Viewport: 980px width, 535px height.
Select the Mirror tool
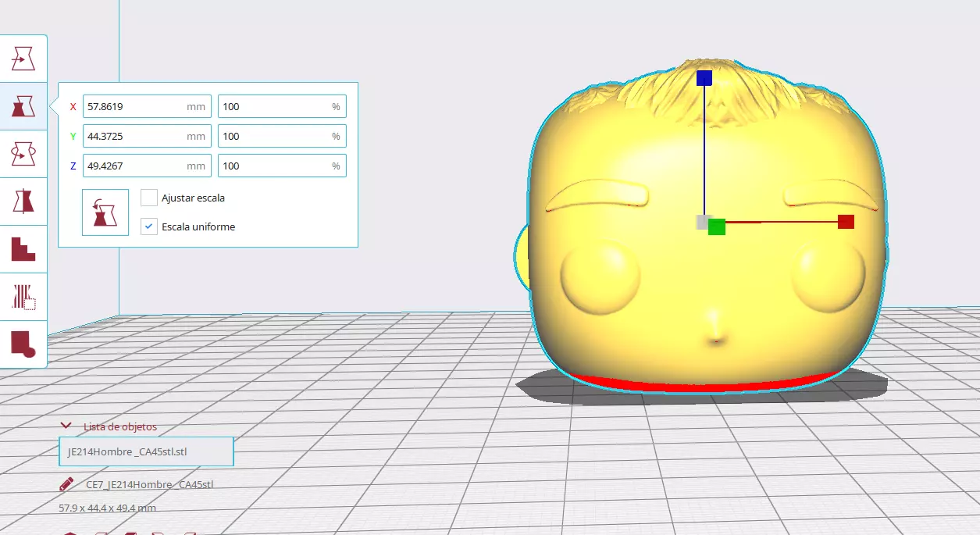(x=23, y=202)
